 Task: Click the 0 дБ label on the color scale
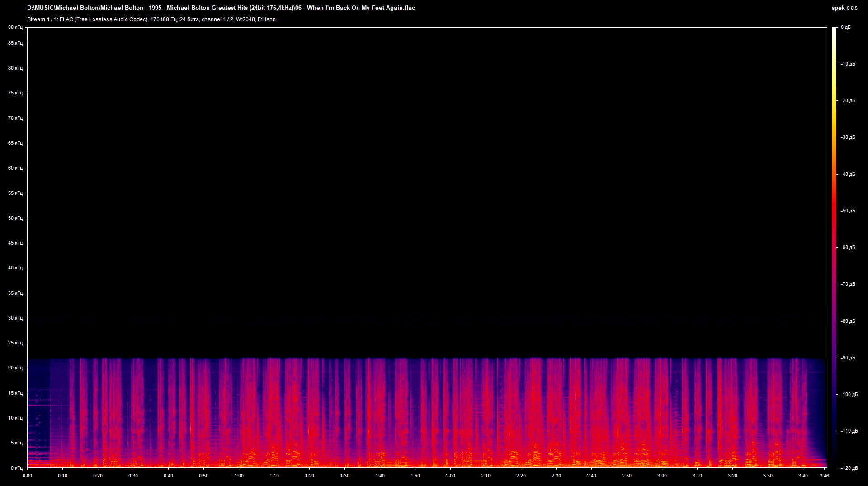[x=846, y=27]
